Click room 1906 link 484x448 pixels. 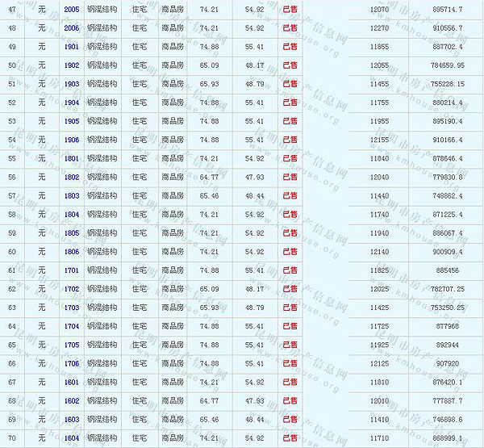tap(72, 140)
